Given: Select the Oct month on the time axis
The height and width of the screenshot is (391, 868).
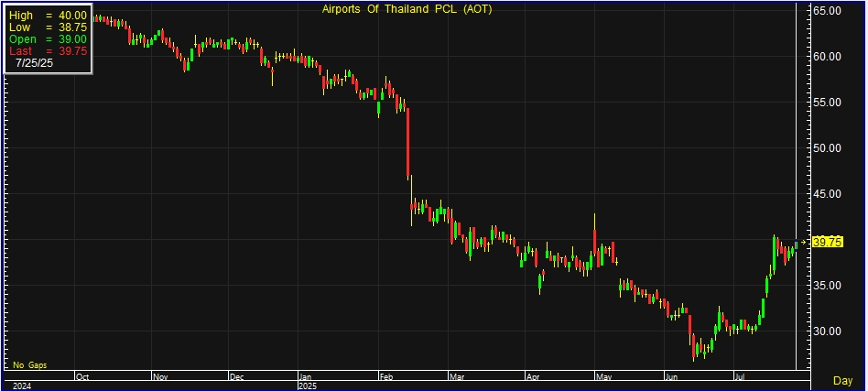Looking at the screenshot, I should [82, 376].
